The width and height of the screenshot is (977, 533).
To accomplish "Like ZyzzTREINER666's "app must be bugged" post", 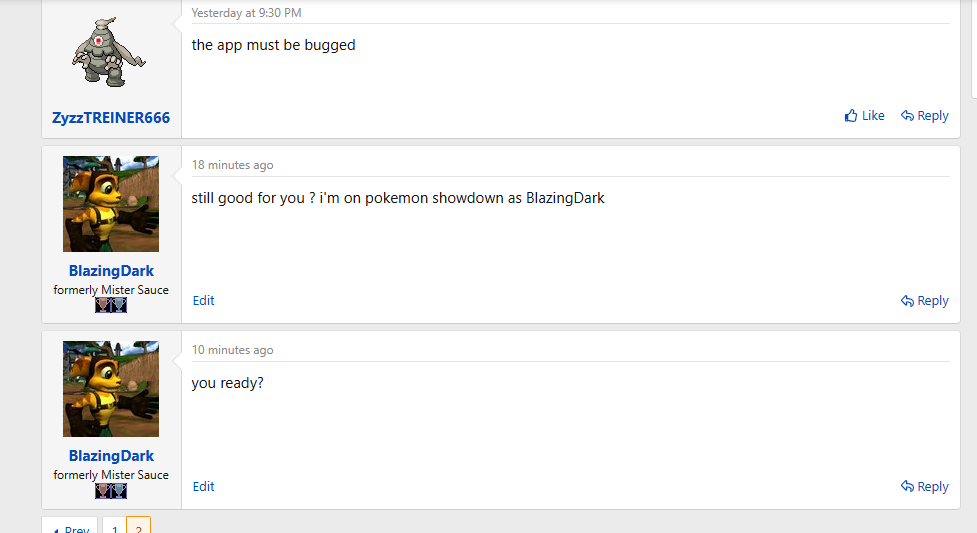I will click(864, 116).
